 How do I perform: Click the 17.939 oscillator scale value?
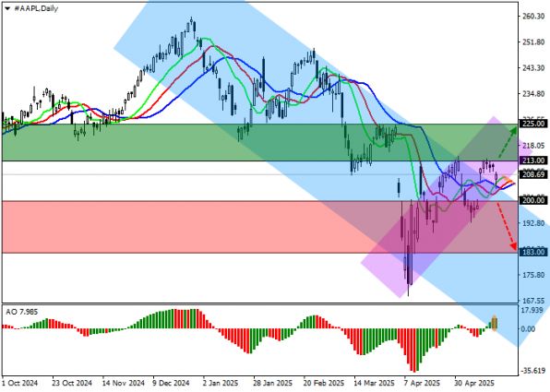pos(532,310)
